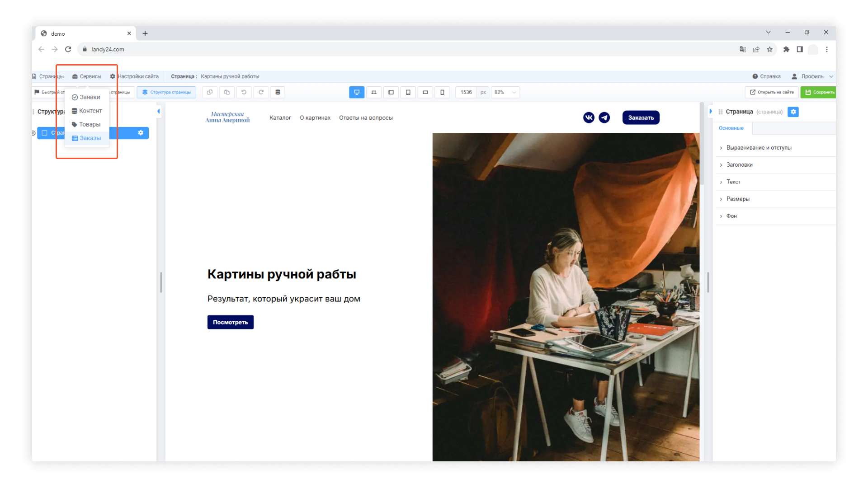Open the Страницы menu
868x488 pixels.
click(x=47, y=76)
